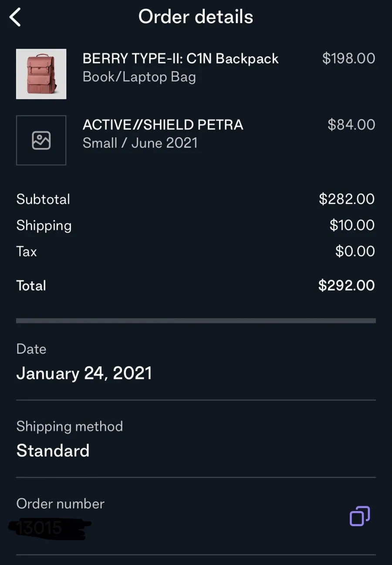This screenshot has width=392, height=565.
Task: Select the Standard shipping method value
Action: 53,450
